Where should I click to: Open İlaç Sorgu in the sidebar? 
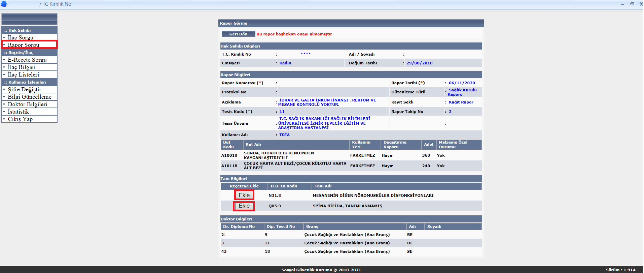point(21,37)
